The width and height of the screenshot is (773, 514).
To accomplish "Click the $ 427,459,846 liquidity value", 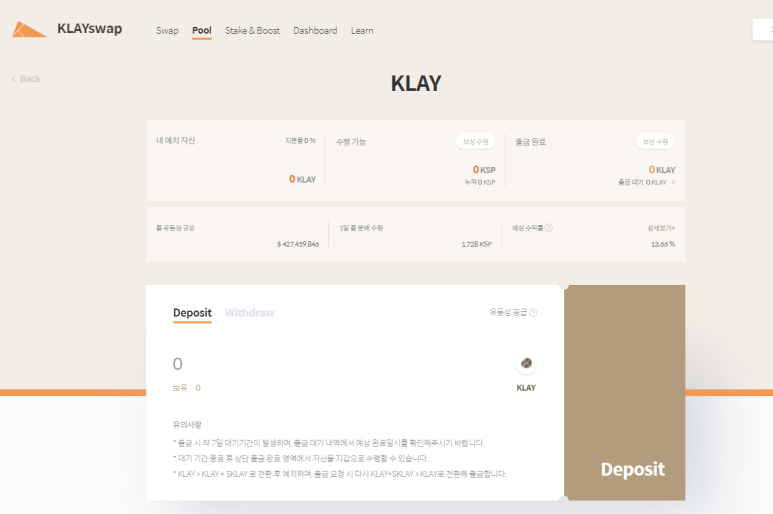I will tap(298, 244).
